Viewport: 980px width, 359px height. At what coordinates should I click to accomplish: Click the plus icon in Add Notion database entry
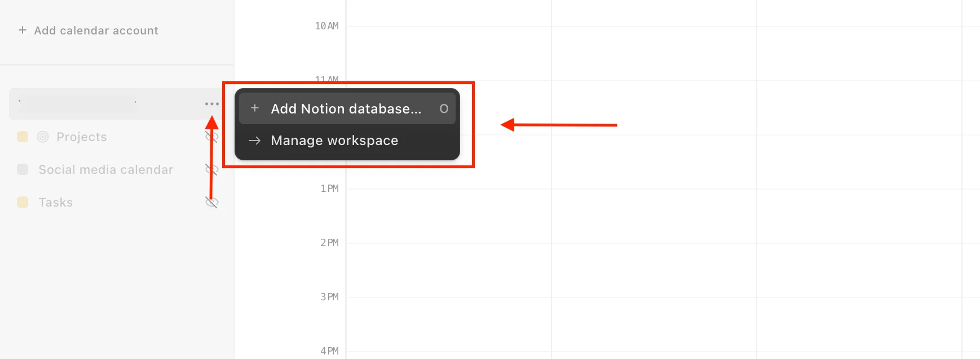[255, 108]
